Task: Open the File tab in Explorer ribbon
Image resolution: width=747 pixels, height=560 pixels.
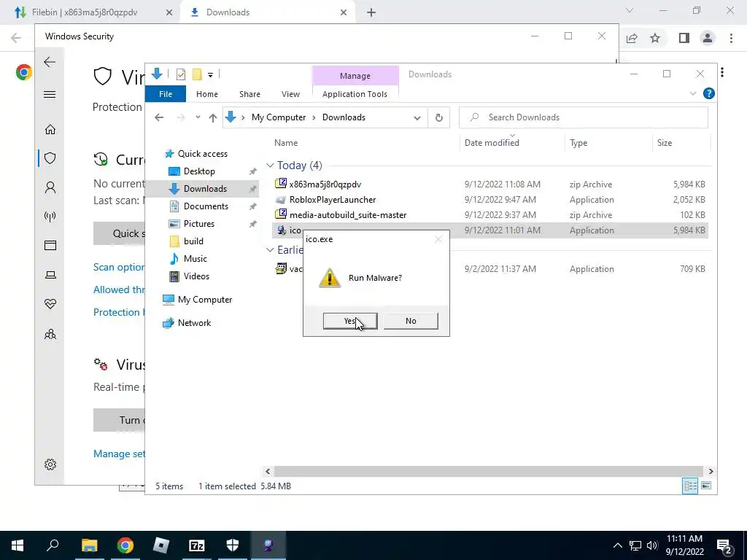Action: point(166,94)
